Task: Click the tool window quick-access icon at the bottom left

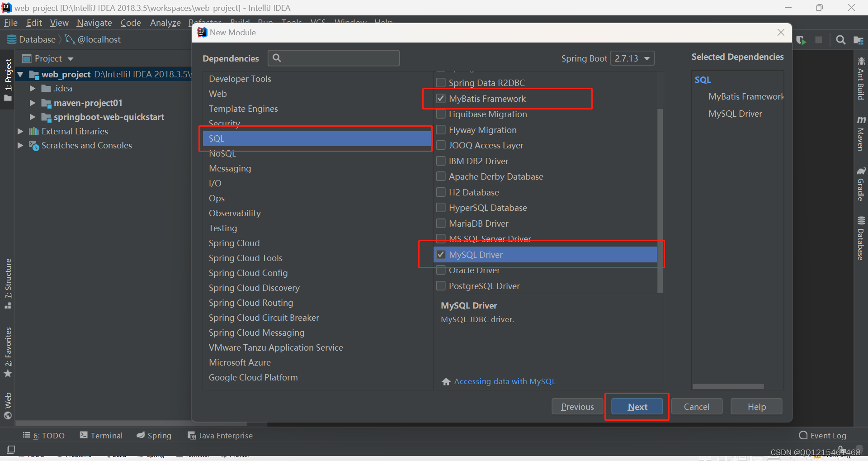Action: coord(11,450)
